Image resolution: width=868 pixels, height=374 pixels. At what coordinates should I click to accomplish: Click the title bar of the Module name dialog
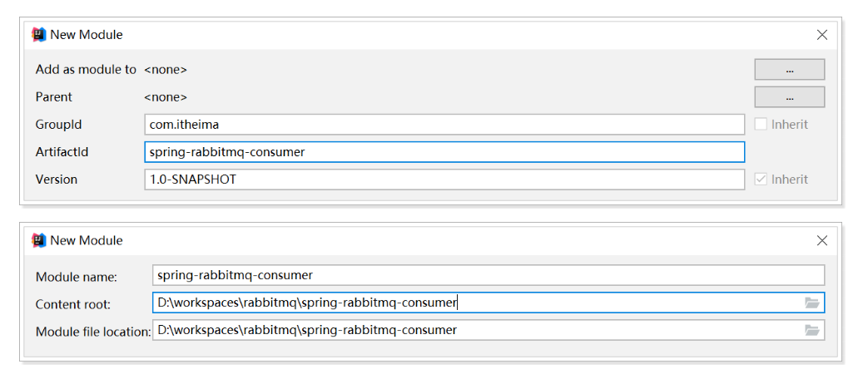[x=416, y=240]
